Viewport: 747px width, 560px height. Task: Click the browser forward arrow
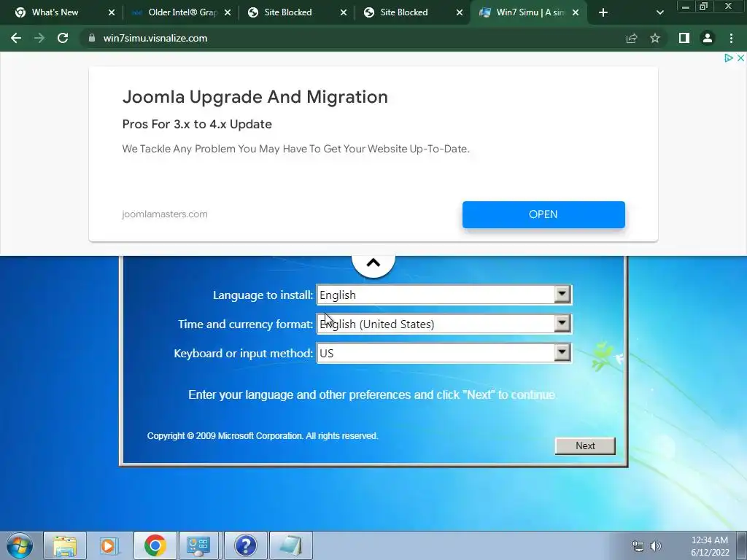tap(39, 38)
